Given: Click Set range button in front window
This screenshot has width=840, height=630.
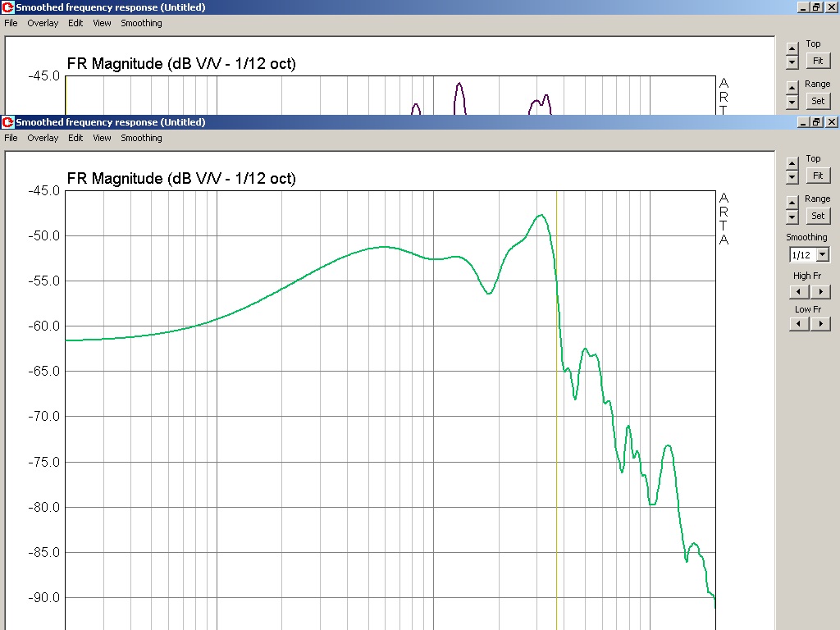Looking at the screenshot, I should [x=818, y=216].
